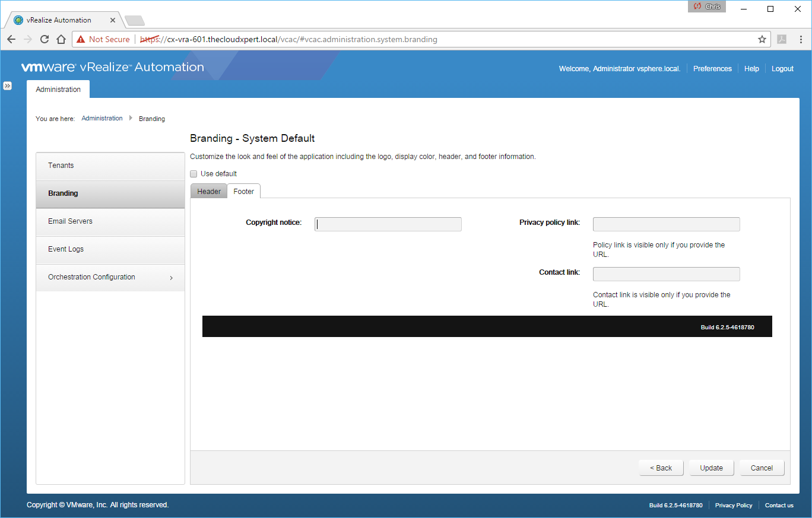This screenshot has height=518, width=812.
Task: Focus the Privacy policy link field
Action: (x=666, y=224)
